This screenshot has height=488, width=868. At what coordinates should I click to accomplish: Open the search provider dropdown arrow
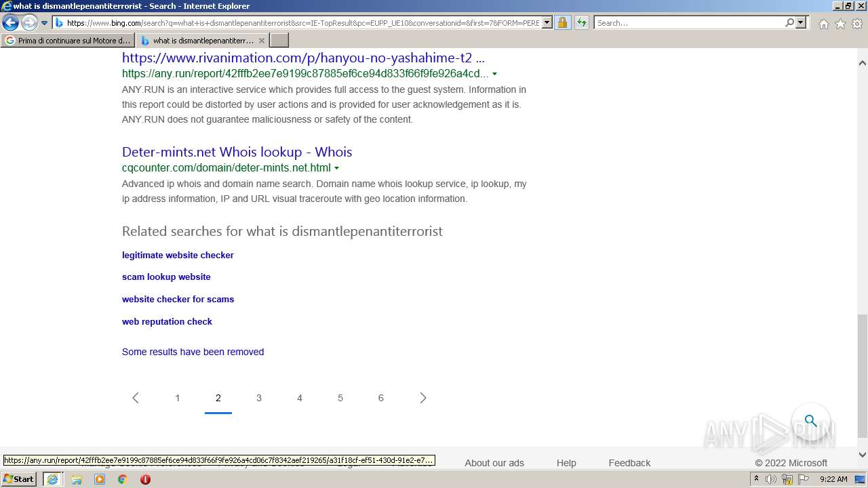point(801,23)
